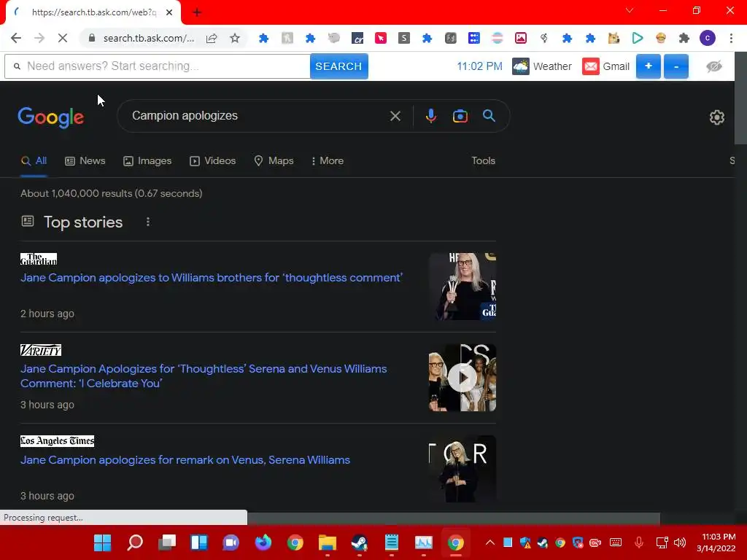Open the 11:03 PM clock and date
This screenshot has width=747, height=560.
click(716, 542)
